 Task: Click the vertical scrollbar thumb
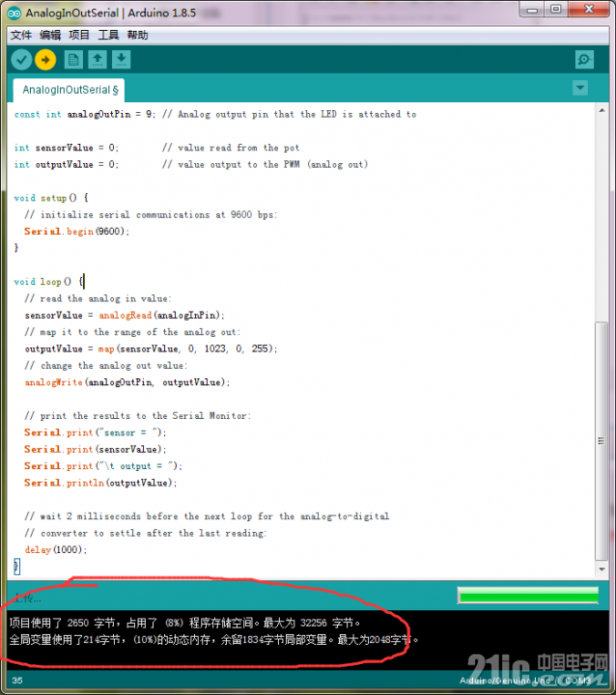click(602, 441)
